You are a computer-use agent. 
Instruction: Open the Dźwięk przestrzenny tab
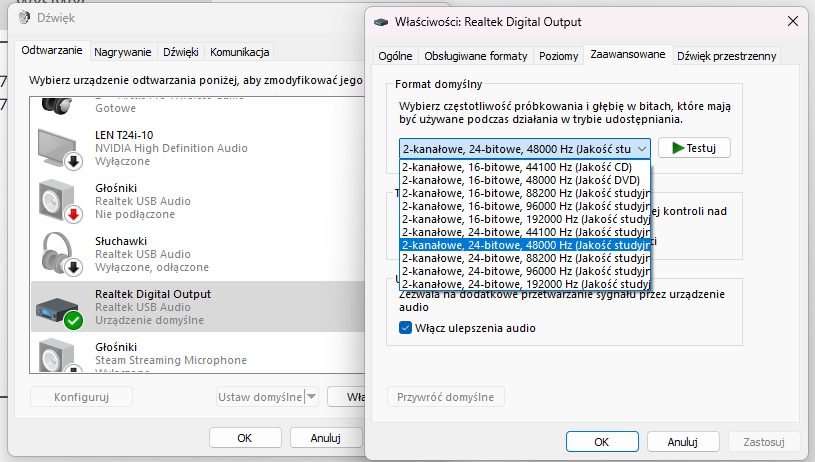[x=727, y=56]
